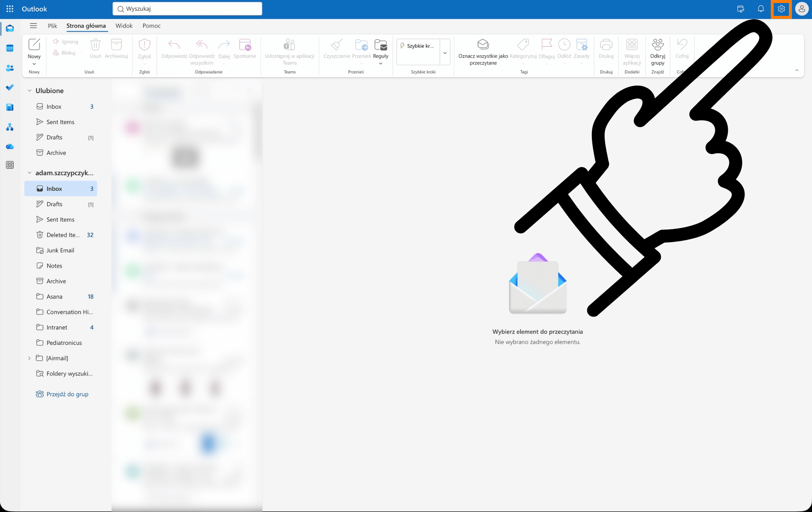Image resolution: width=812 pixels, height=512 pixels.
Task: Click the Czyszczenie sweep icon
Action: click(336, 44)
